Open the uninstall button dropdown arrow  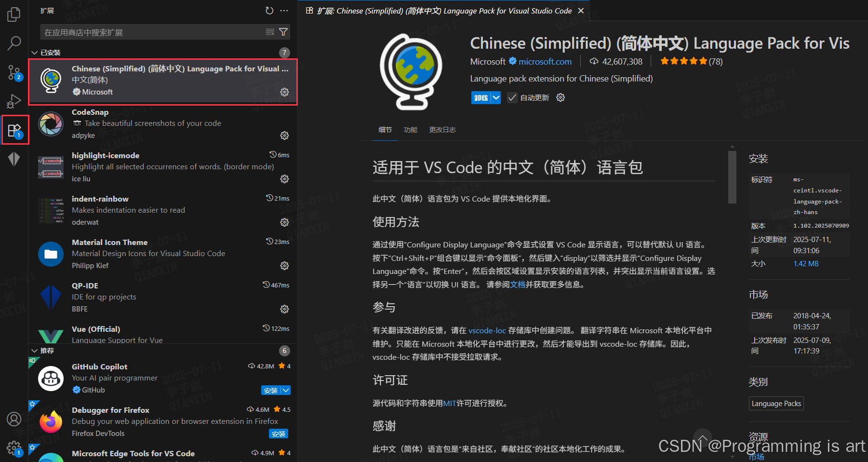tap(496, 97)
